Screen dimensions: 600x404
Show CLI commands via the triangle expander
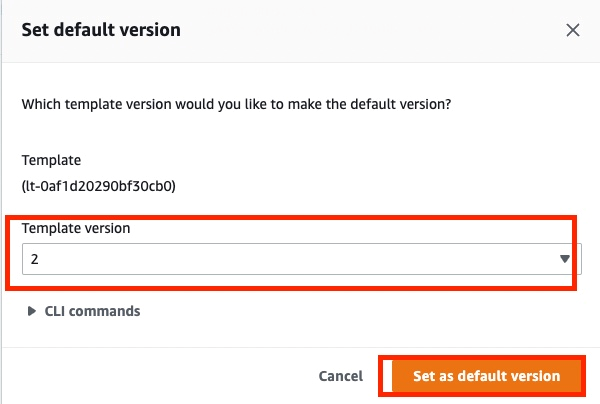point(32,311)
